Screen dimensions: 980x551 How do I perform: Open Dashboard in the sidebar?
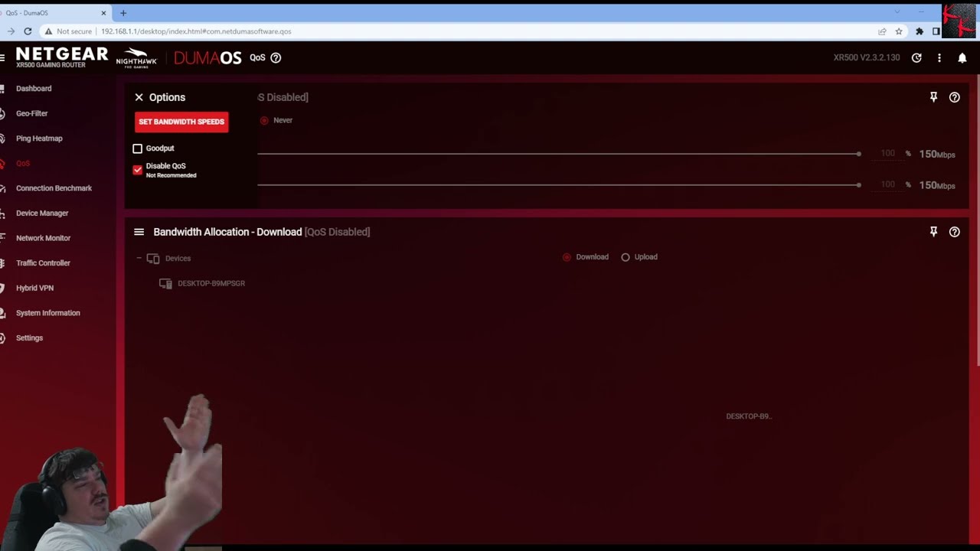[34, 89]
